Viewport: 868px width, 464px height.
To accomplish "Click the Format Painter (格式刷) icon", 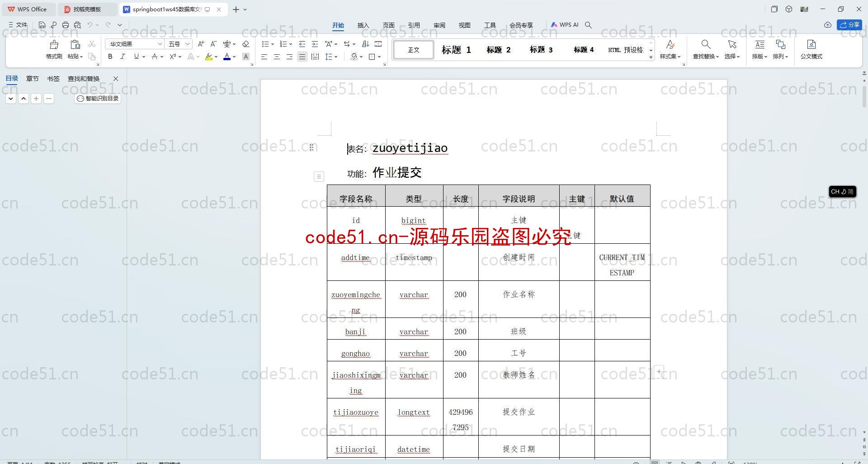I will click(x=54, y=44).
